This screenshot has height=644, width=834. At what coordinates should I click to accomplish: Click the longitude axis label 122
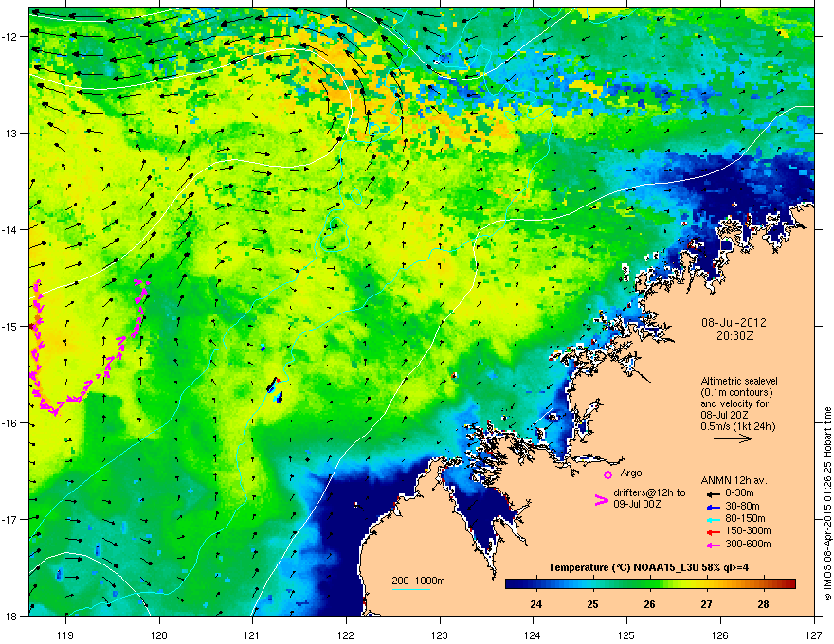[346, 635]
